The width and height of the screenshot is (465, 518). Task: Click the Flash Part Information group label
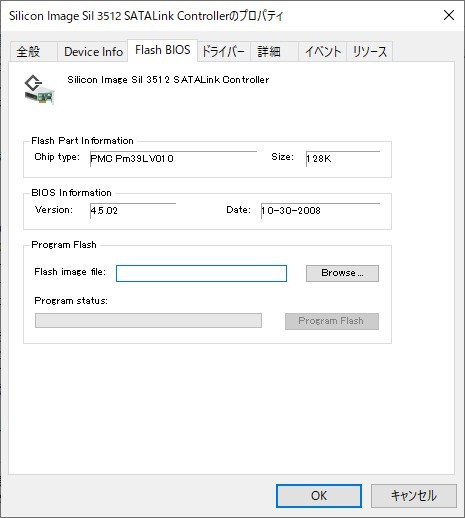pyautogui.click(x=82, y=141)
